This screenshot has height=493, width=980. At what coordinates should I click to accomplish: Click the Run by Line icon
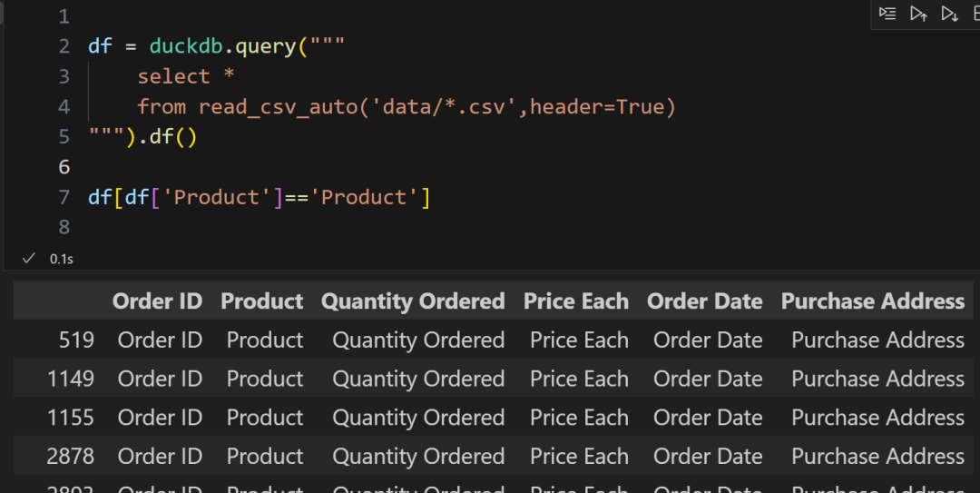click(887, 14)
